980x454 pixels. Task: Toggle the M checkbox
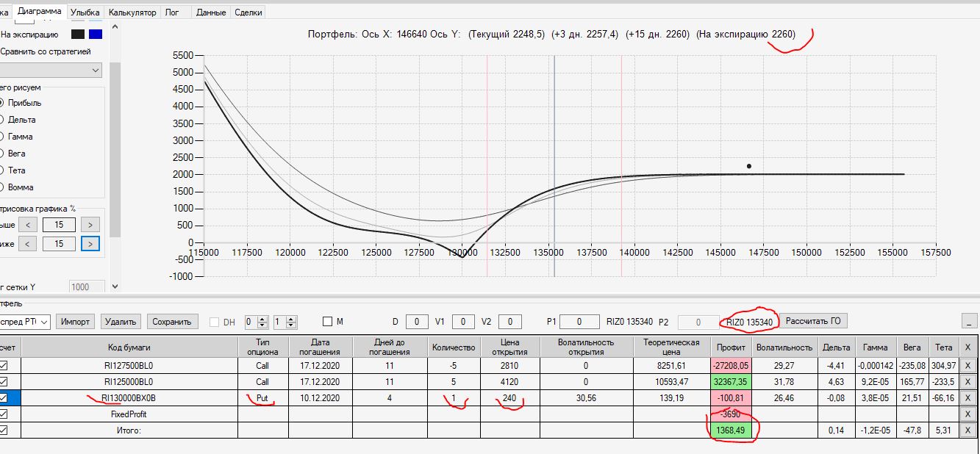point(328,321)
